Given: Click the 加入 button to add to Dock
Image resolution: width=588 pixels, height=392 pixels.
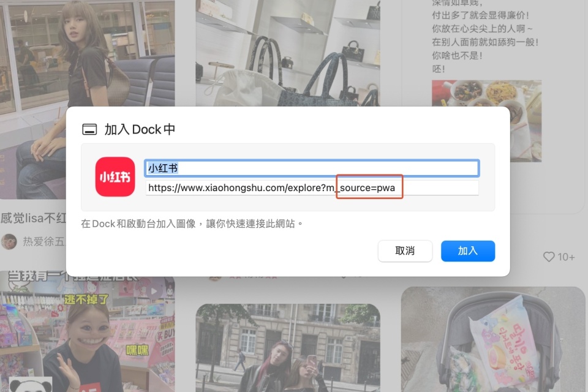Looking at the screenshot, I should pyautogui.click(x=468, y=251).
